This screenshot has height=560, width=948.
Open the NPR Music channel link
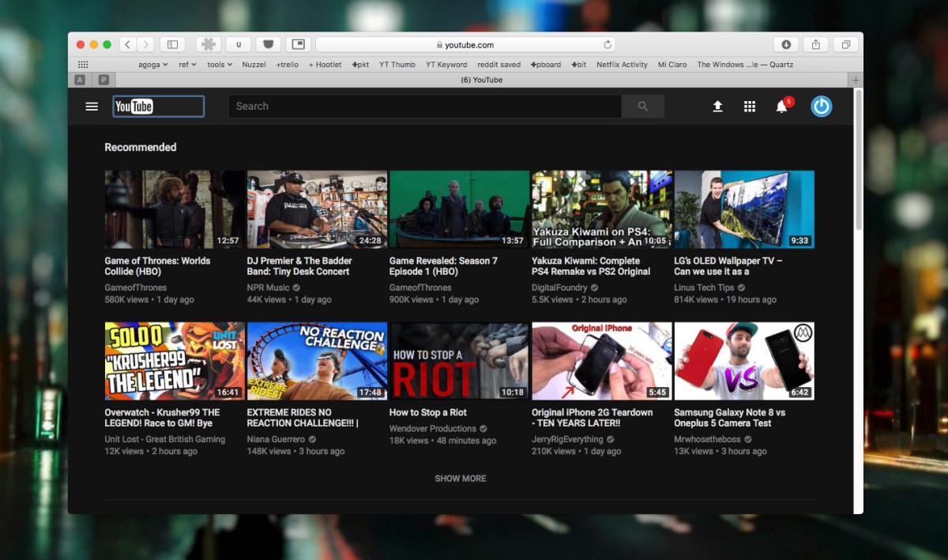268,288
